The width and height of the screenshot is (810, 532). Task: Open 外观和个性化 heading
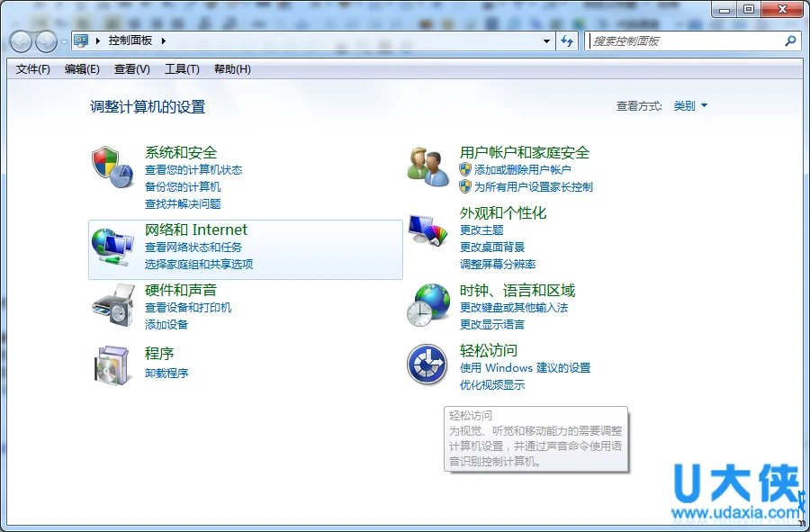tap(502, 212)
